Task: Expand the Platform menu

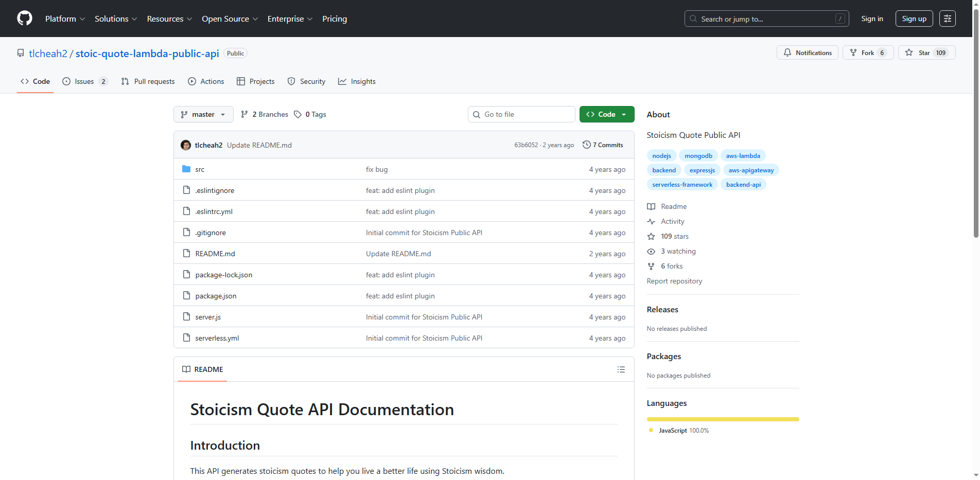Action: pos(65,19)
